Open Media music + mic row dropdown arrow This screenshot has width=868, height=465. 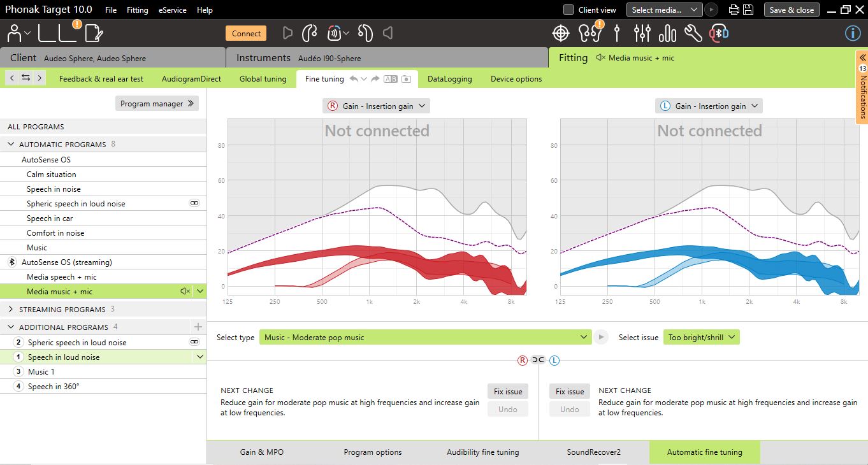tap(200, 291)
